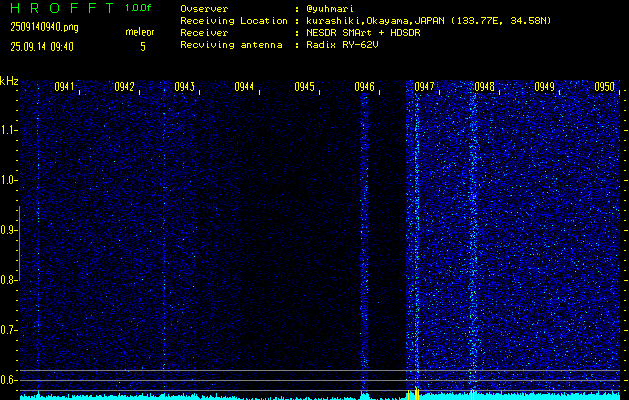Select the 0943 time axis label
Image resolution: width=629 pixels, height=400 pixels.
185,87
